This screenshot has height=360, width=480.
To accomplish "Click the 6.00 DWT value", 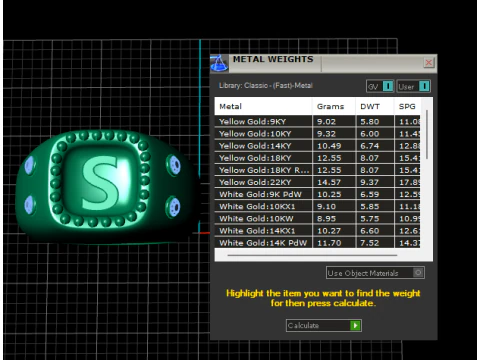I will tap(369, 134).
